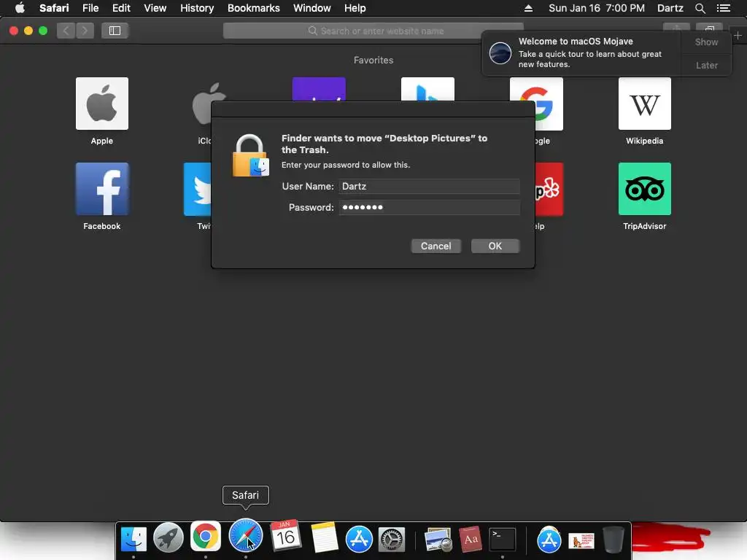Toggle the Safari sidebar button
This screenshot has height=560, width=747.
pyautogui.click(x=115, y=31)
